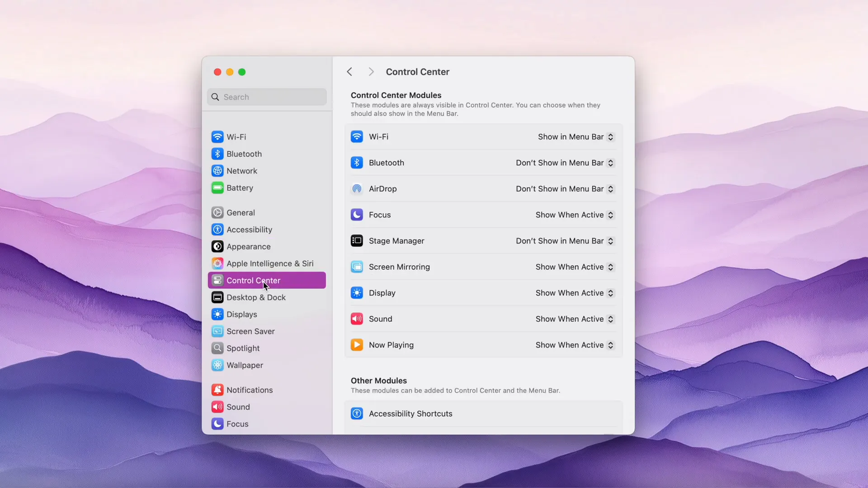Screen dimensions: 868x488
Task: Open Focus Show When Active dropdown
Action: coord(575,215)
